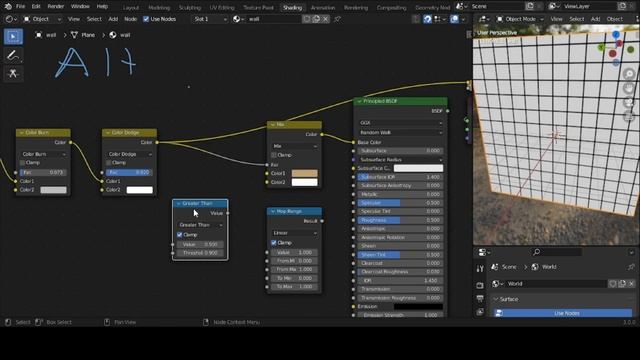The height and width of the screenshot is (360, 640).
Task: Open GGX distribution dropdown on Principled BSDF
Action: pos(400,123)
